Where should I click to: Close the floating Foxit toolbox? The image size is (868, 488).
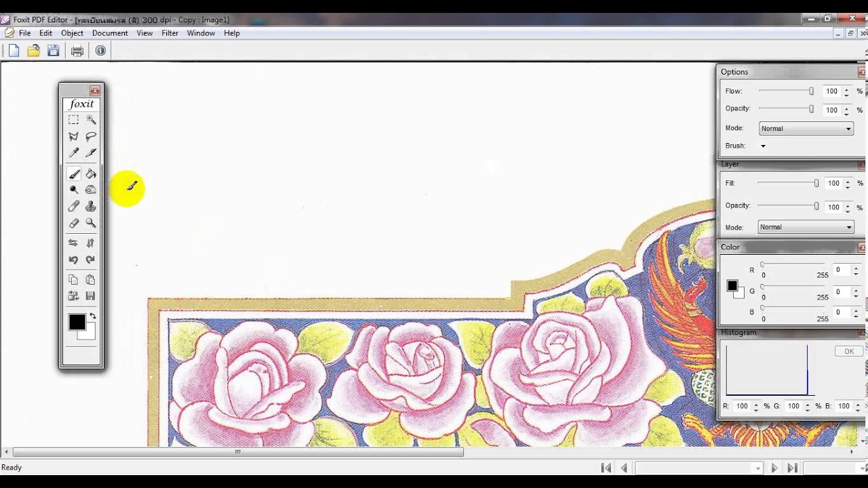pyautogui.click(x=95, y=90)
